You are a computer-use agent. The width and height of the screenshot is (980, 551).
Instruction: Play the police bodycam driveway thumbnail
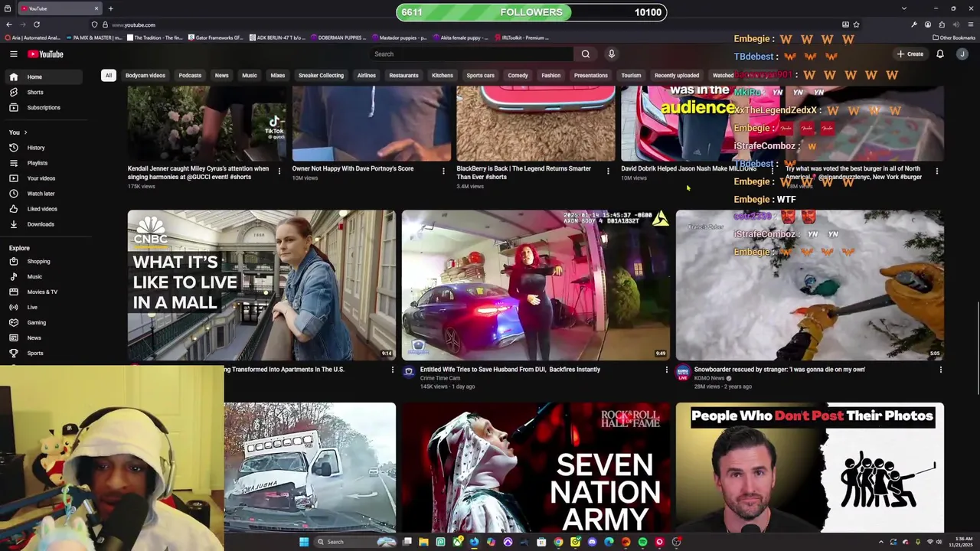pyautogui.click(x=535, y=285)
